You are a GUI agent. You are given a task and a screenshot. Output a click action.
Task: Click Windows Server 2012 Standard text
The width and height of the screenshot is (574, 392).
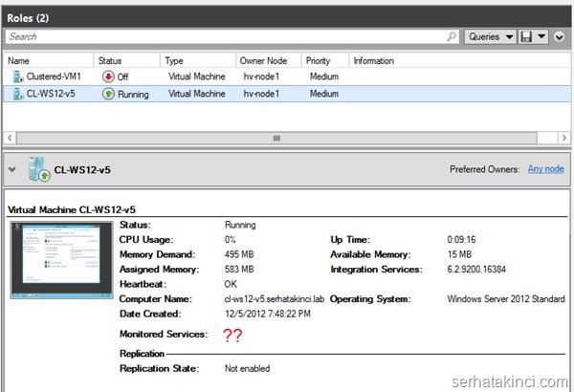(506, 299)
